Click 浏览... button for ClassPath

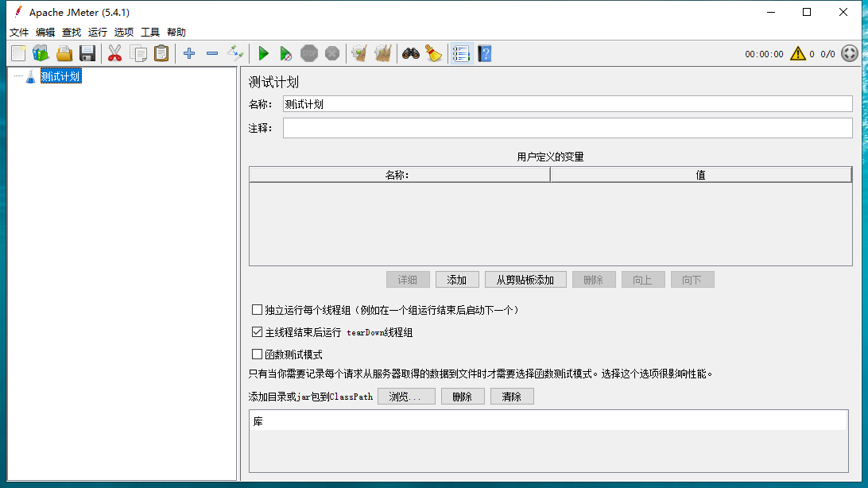[406, 397]
